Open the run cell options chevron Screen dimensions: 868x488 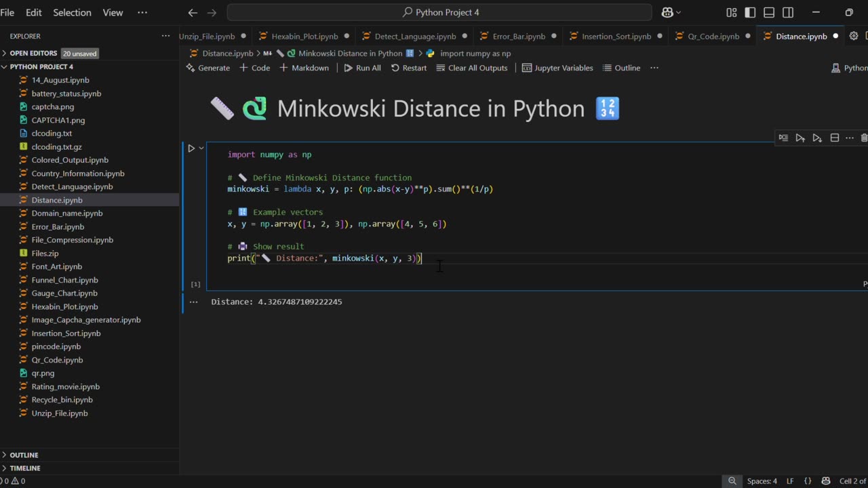[x=201, y=148]
